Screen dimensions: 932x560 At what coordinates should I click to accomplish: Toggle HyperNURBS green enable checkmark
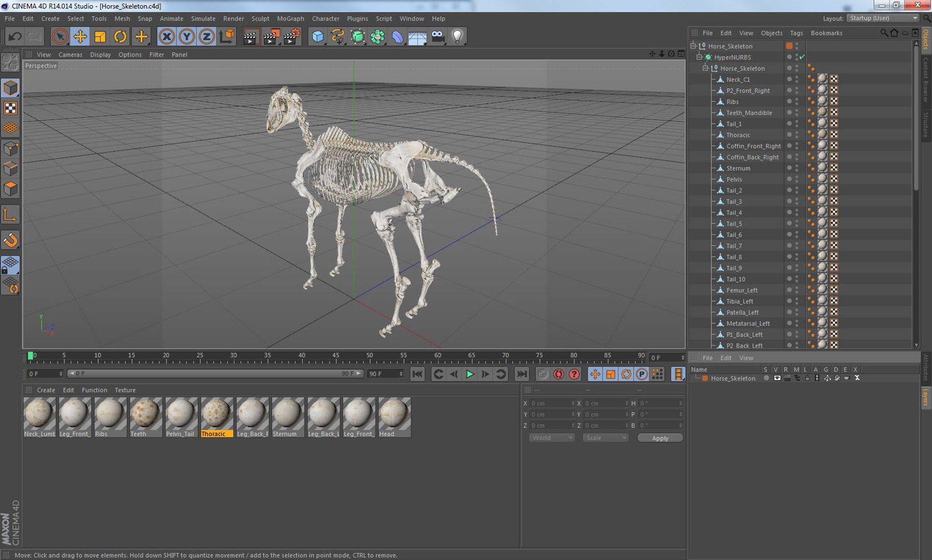[x=802, y=57]
